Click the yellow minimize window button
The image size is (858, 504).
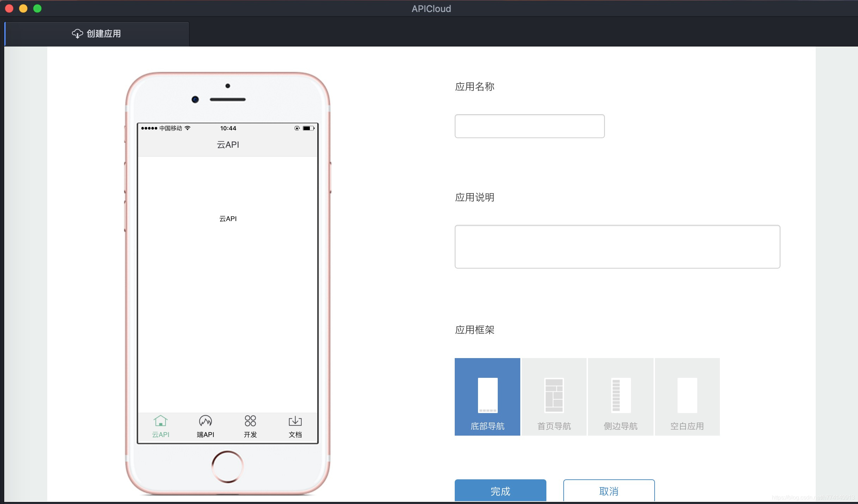(x=23, y=8)
